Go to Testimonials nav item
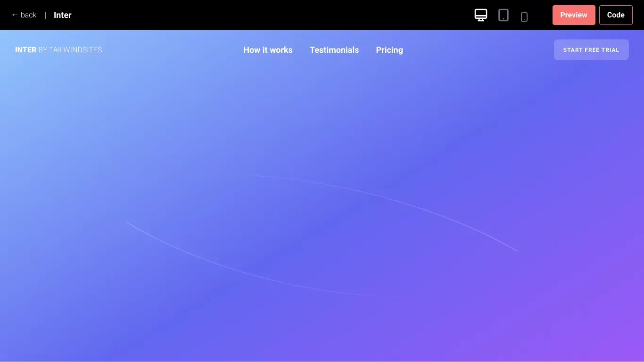Screen dimensions: 644x362 pos(334,50)
